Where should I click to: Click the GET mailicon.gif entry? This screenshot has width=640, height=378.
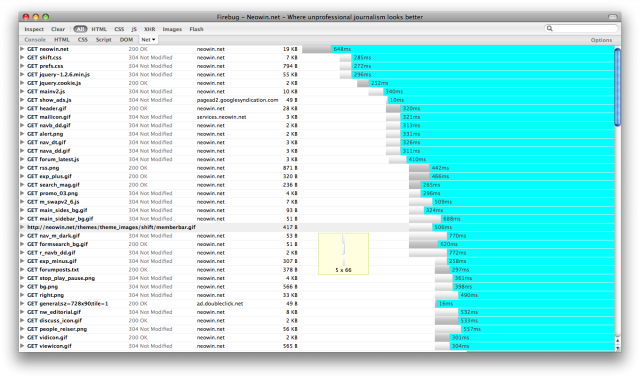pos(49,117)
